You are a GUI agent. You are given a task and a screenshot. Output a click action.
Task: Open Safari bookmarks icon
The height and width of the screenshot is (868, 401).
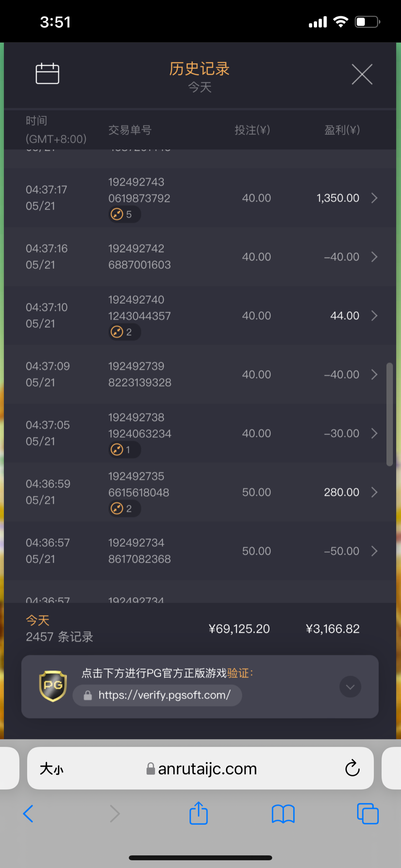pyautogui.click(x=283, y=814)
